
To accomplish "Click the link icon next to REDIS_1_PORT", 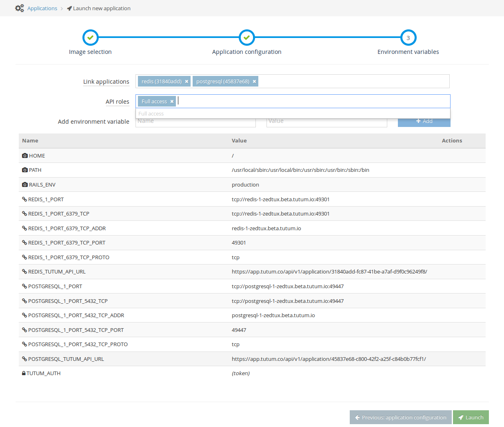I will click(x=24, y=199).
